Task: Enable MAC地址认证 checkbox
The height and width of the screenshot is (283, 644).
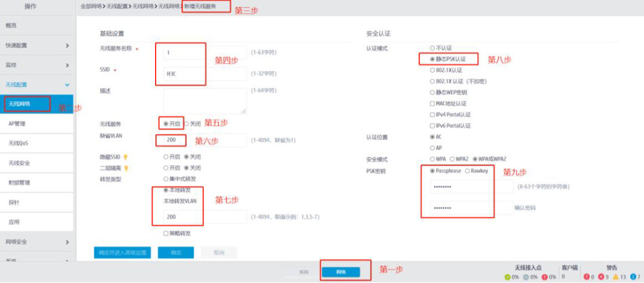Action: pos(432,103)
